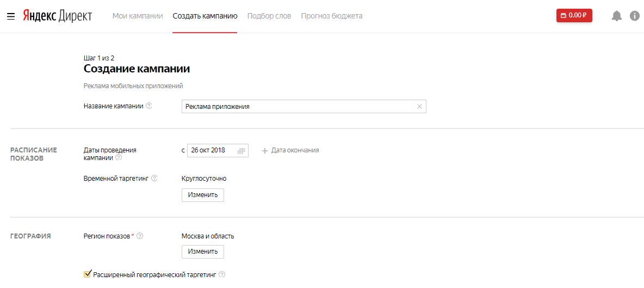Click Изменить under Круглосуточно
The image size is (644, 288).
click(203, 195)
